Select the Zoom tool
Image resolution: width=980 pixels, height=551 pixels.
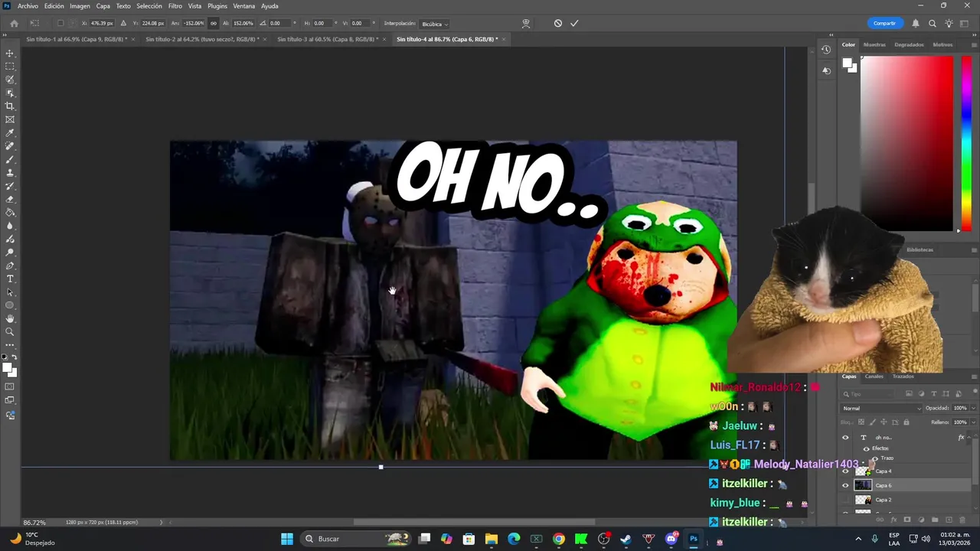(x=10, y=332)
